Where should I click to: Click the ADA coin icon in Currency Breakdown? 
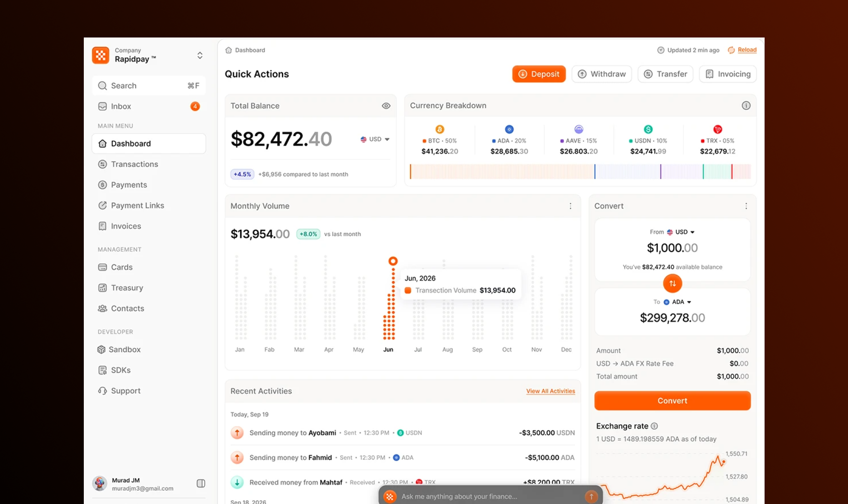click(509, 129)
